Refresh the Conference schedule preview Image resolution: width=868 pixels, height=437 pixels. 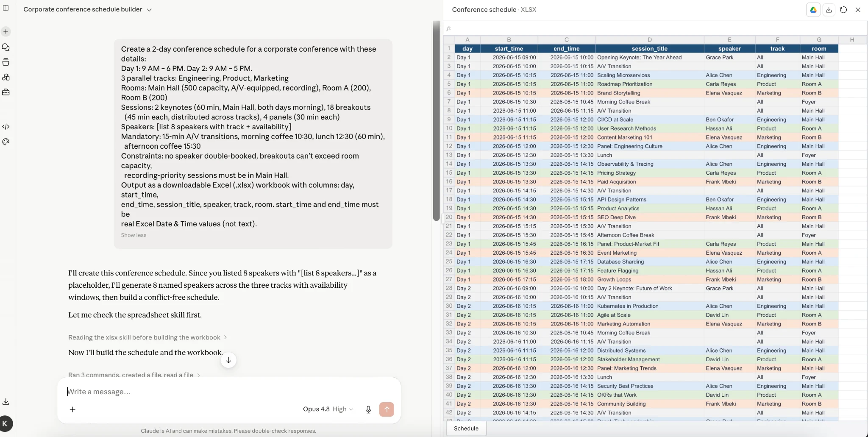pos(843,10)
